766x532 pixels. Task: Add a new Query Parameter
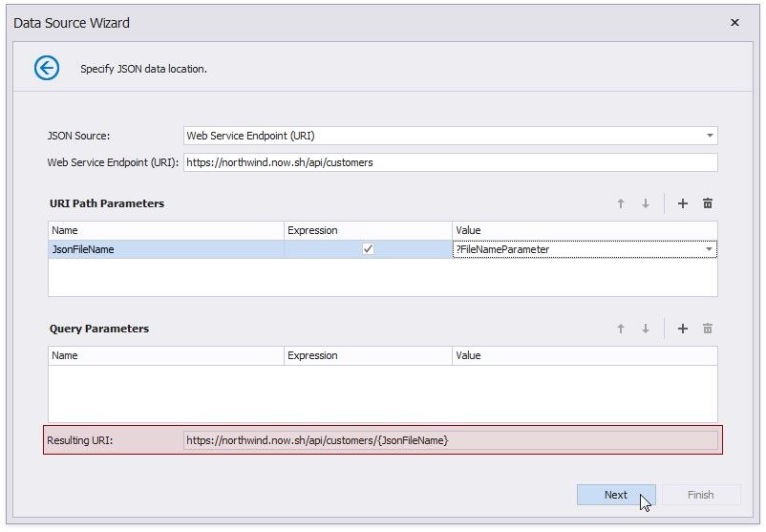coord(683,329)
